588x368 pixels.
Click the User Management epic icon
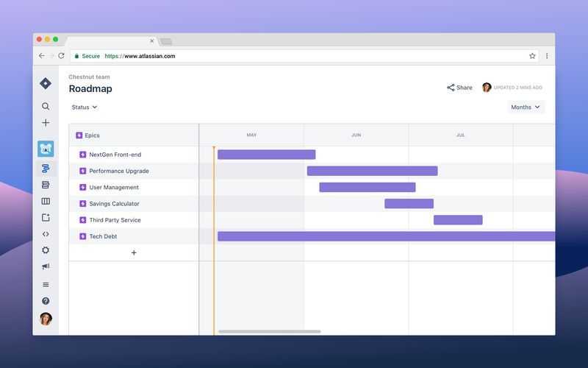click(x=83, y=187)
